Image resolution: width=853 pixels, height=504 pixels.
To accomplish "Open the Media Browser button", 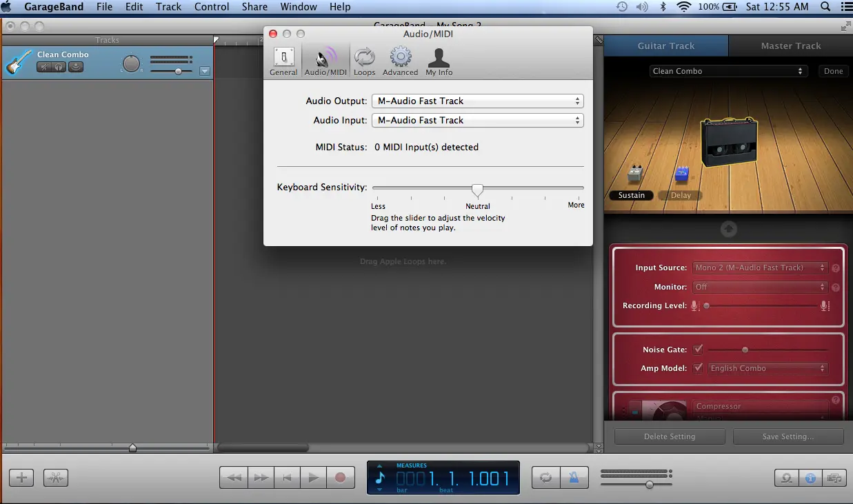I will point(835,477).
